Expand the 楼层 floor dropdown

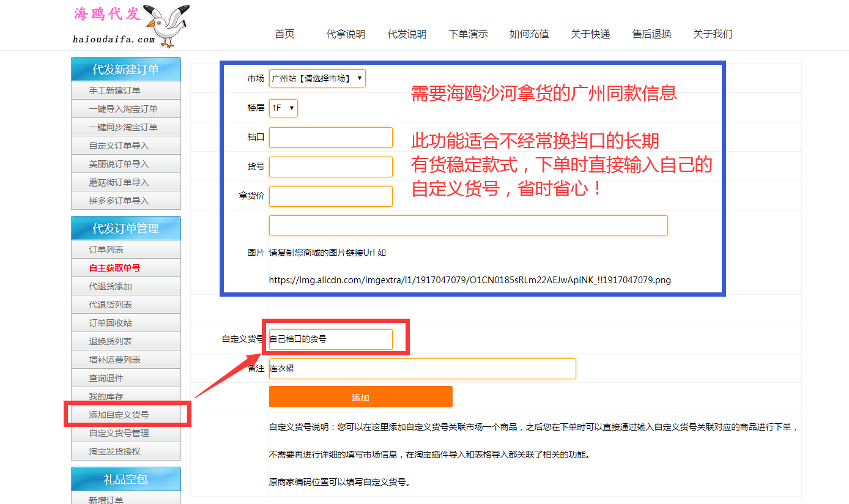[283, 108]
